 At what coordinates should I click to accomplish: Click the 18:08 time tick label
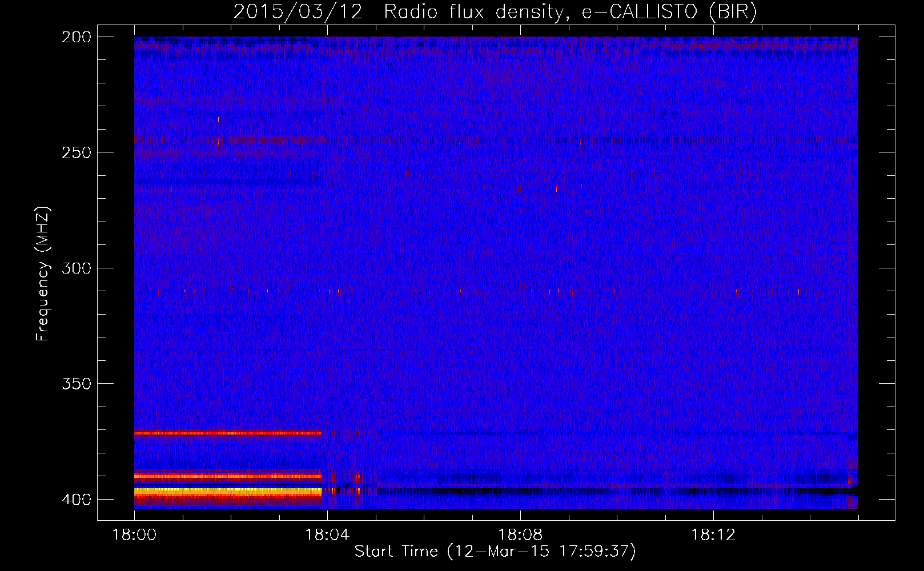520,535
